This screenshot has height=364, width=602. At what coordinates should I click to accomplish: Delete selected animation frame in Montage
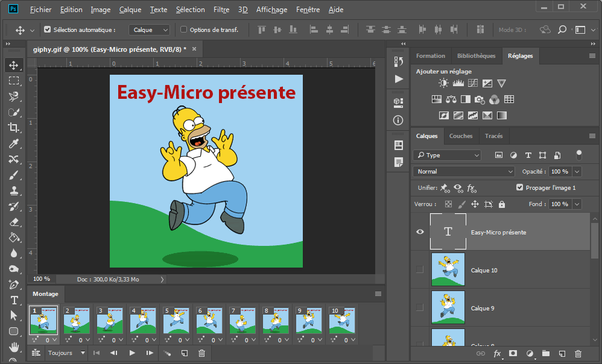pyautogui.click(x=201, y=353)
